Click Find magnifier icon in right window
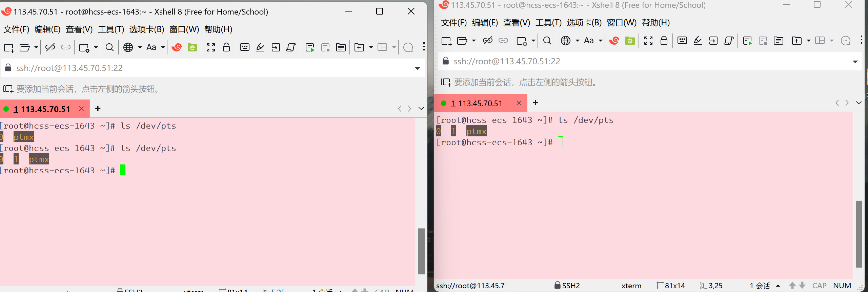 click(547, 41)
